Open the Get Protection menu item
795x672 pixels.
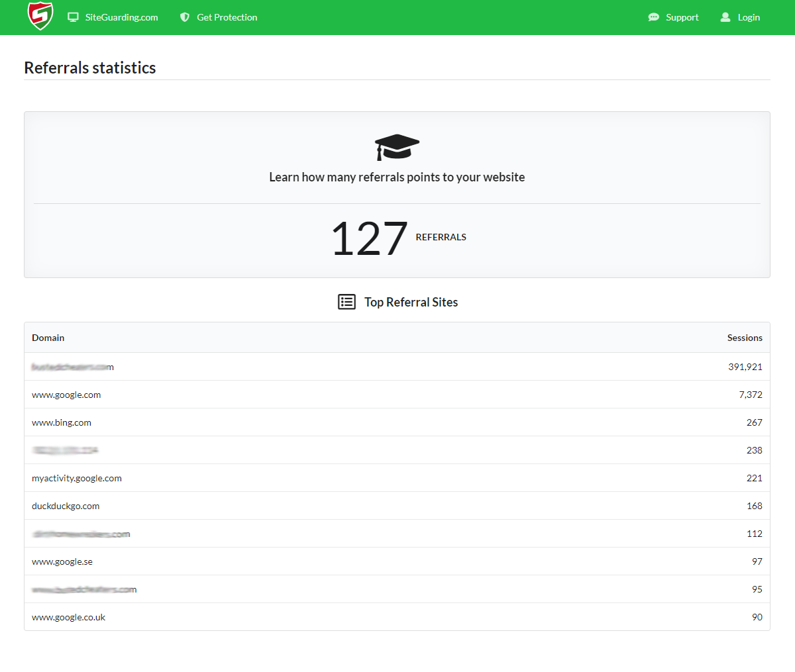[x=227, y=17]
